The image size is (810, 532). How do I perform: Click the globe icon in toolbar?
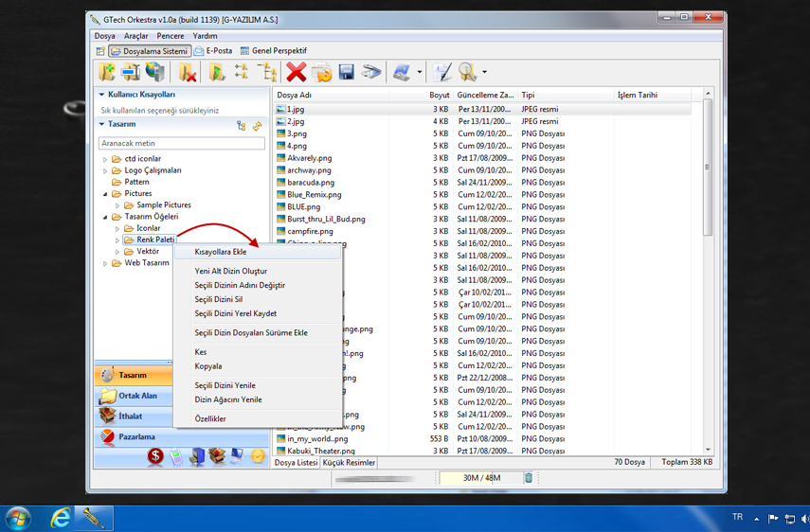(155, 73)
